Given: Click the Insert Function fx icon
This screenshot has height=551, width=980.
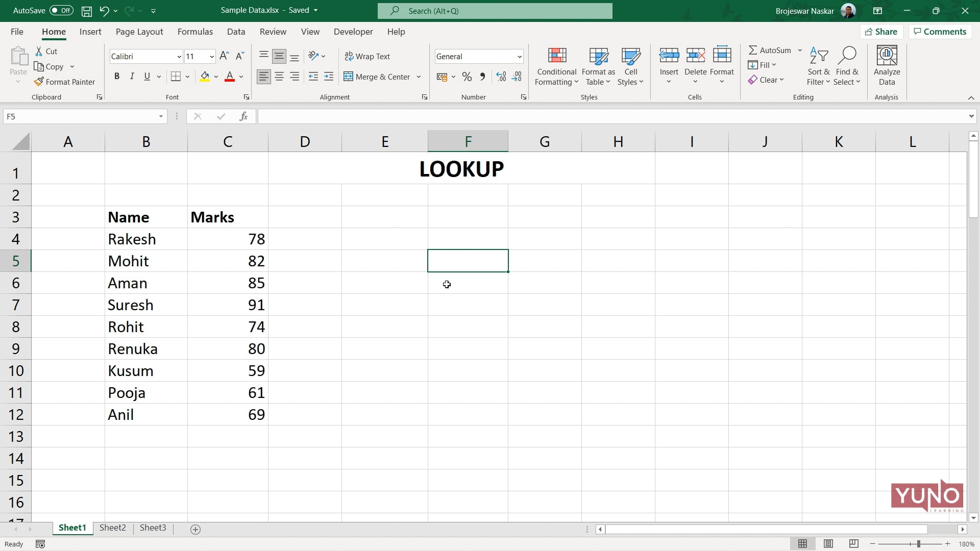Looking at the screenshot, I should pyautogui.click(x=243, y=116).
